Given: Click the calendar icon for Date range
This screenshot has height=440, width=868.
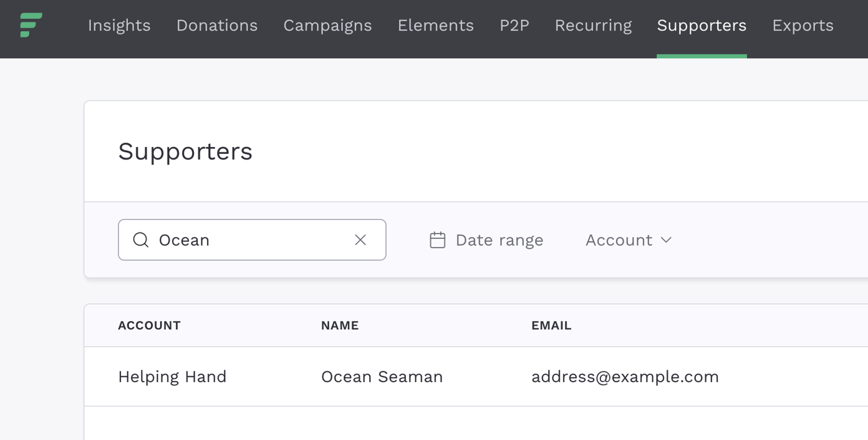Looking at the screenshot, I should (438, 240).
